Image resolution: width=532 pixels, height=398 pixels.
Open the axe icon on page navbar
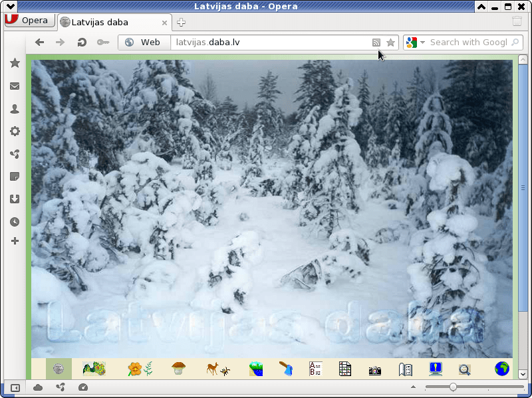click(286, 369)
